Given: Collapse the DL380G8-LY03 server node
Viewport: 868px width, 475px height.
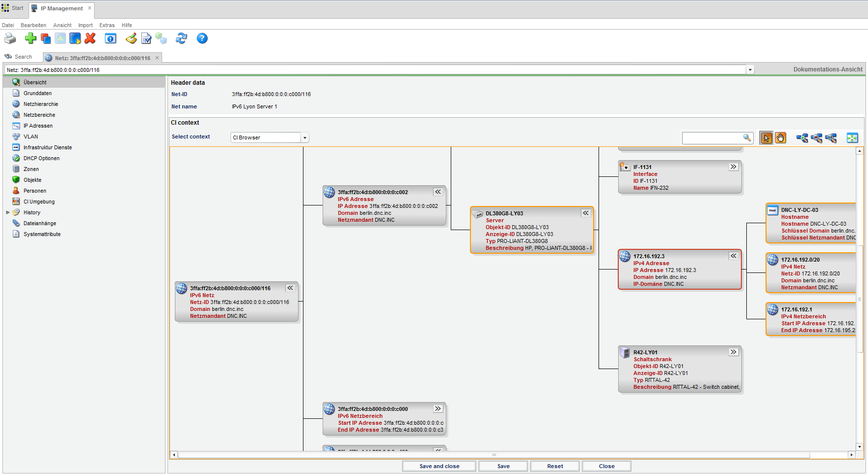Looking at the screenshot, I should click(x=586, y=213).
